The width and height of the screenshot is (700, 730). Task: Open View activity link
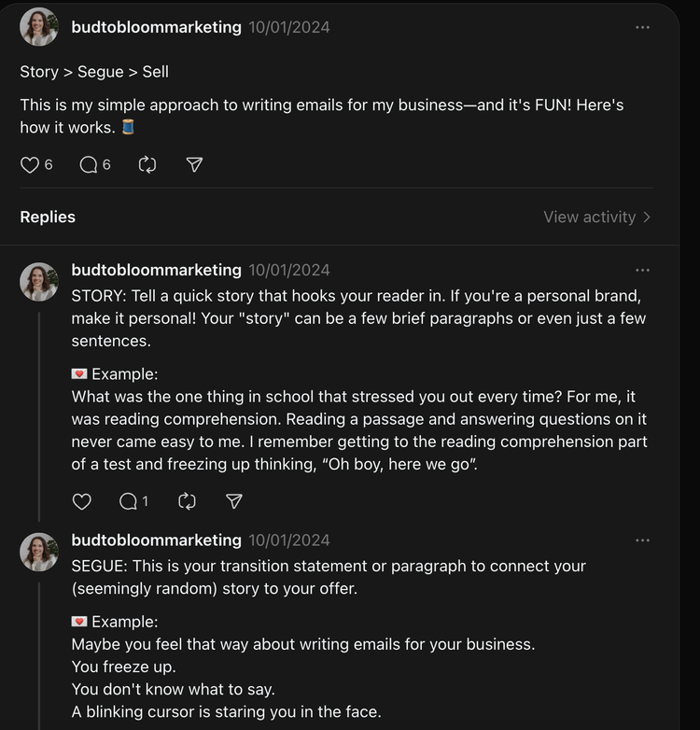(597, 217)
